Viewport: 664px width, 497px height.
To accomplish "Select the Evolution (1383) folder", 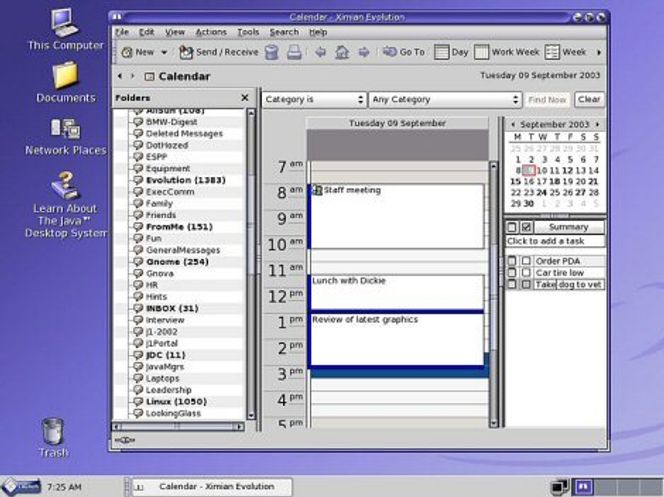I will [x=185, y=180].
